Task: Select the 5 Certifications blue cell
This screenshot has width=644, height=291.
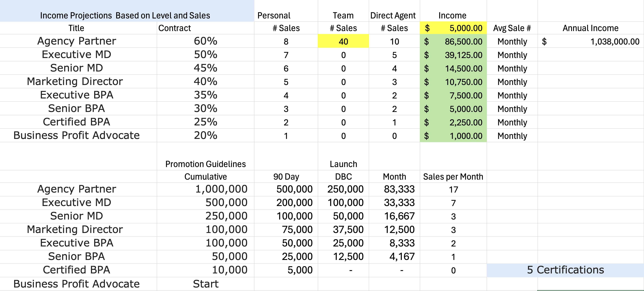Action: [565, 270]
